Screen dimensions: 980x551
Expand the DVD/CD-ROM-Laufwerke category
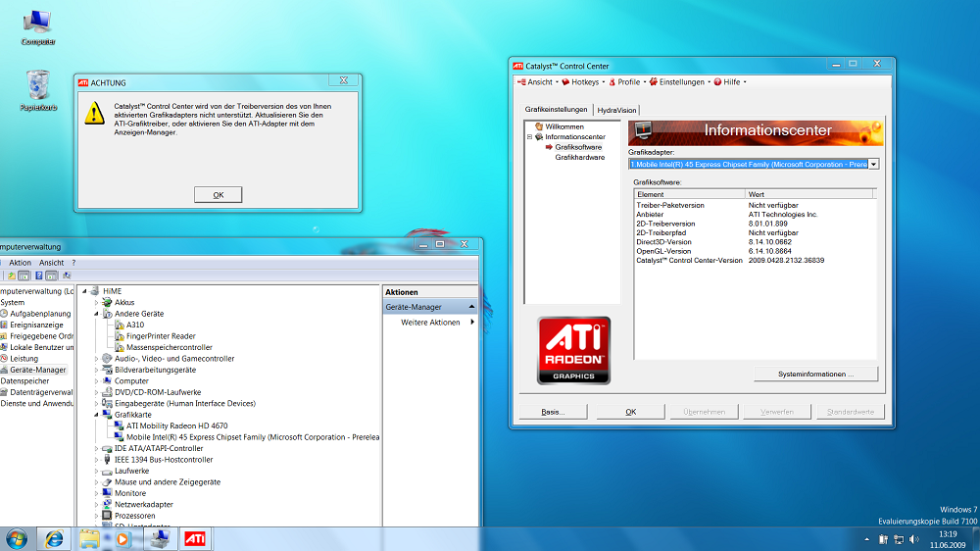tap(96, 393)
